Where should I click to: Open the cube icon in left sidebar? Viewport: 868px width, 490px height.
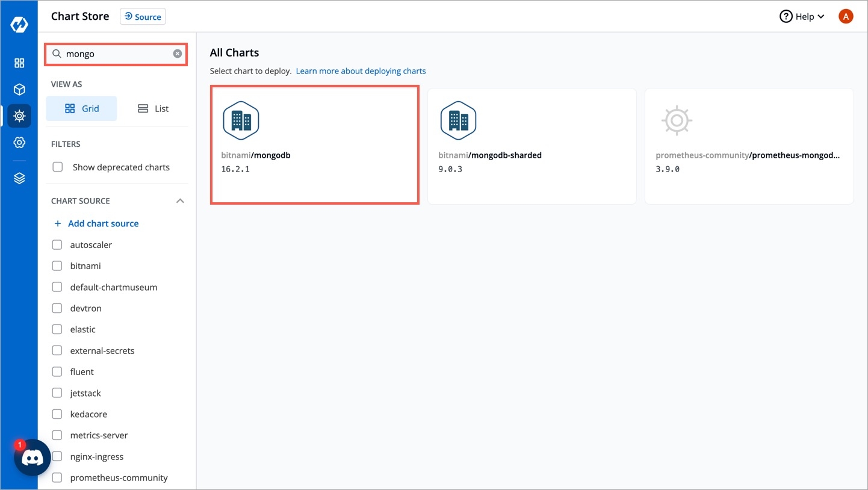tap(19, 90)
